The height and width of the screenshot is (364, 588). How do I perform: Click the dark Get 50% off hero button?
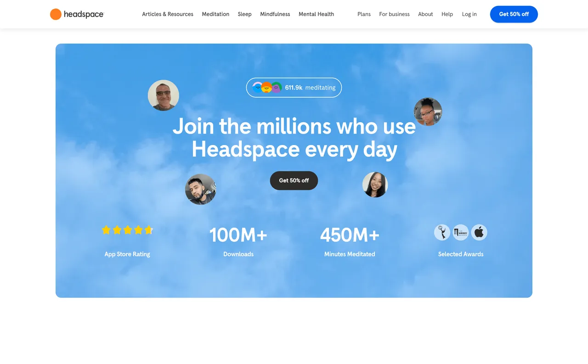[x=294, y=180]
